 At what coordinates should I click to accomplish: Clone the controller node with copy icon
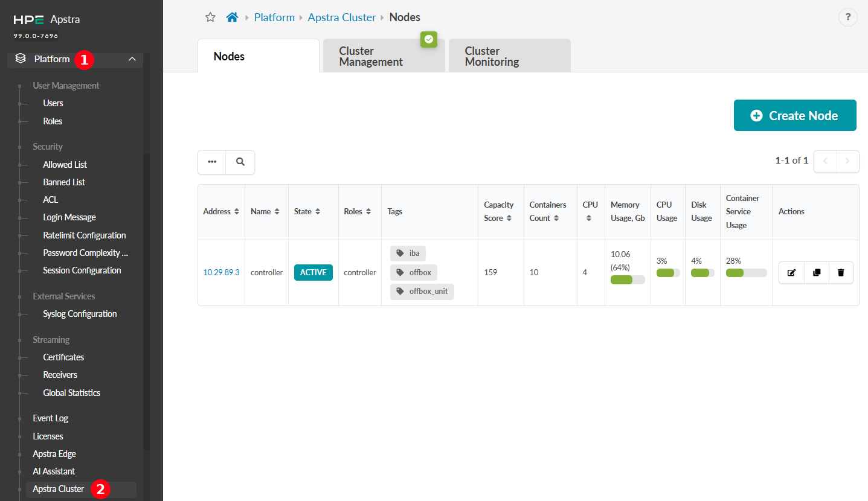point(817,273)
